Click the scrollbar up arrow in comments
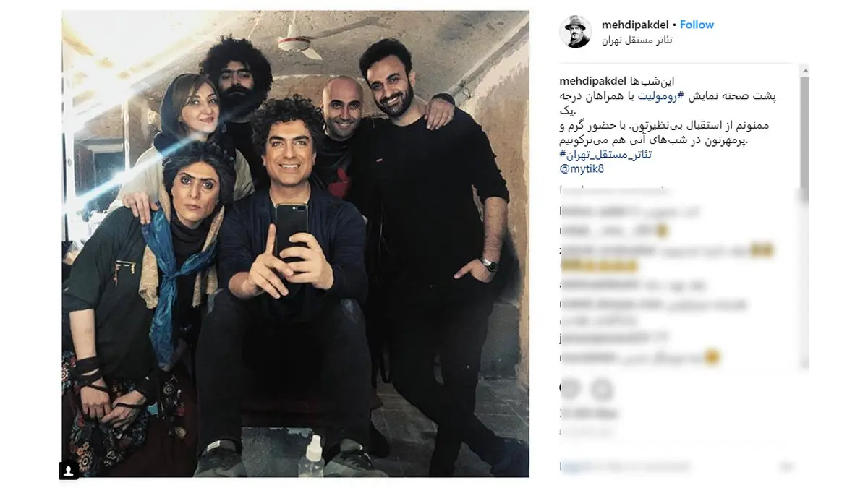Viewport: 868px width, 488px height. [804, 69]
